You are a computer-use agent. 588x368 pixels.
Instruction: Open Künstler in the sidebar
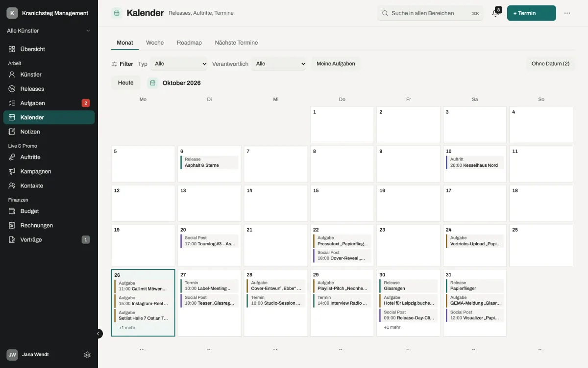[49, 75]
